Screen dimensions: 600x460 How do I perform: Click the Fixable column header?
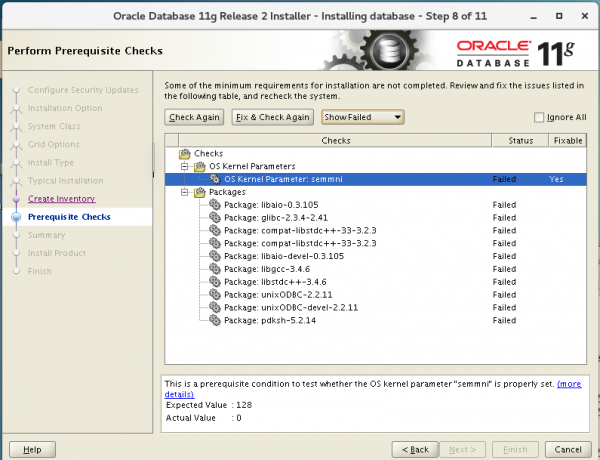click(567, 141)
